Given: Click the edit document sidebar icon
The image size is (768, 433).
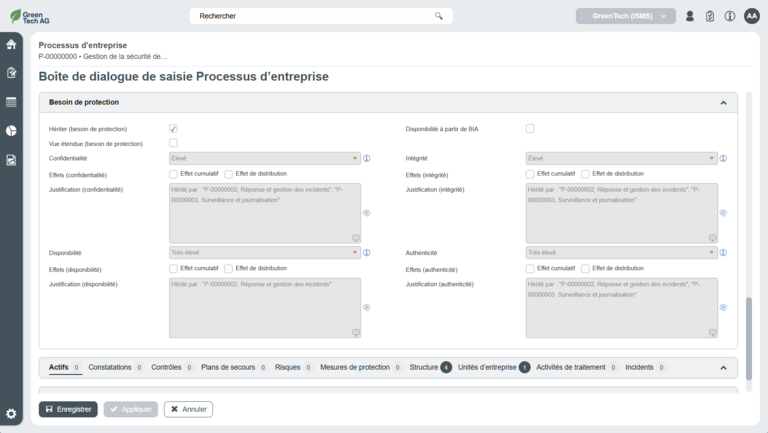Looking at the screenshot, I should pos(11,73).
